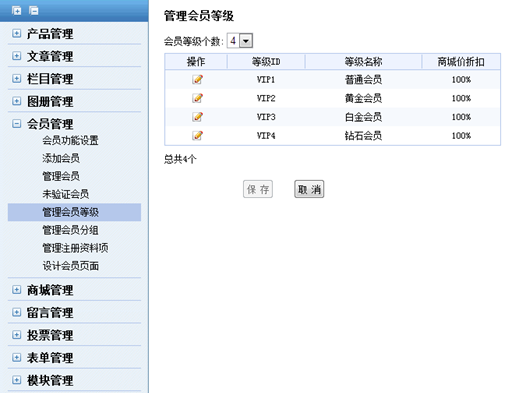Click the edit pencil icon for VIP4
The height and width of the screenshot is (393, 522).
[x=197, y=135]
